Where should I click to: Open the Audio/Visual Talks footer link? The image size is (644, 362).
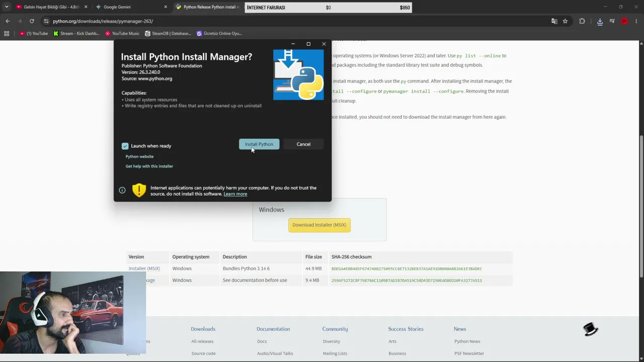[x=275, y=353]
